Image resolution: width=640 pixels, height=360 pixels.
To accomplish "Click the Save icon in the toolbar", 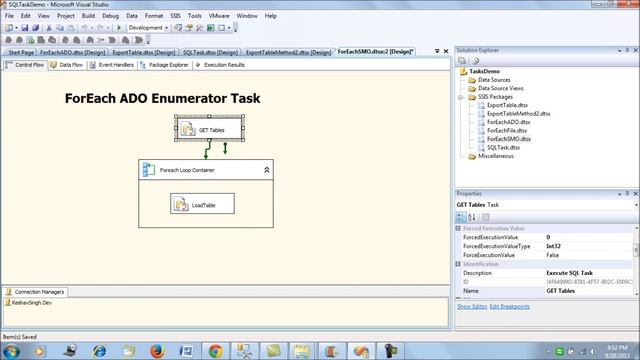I will 25,28.
